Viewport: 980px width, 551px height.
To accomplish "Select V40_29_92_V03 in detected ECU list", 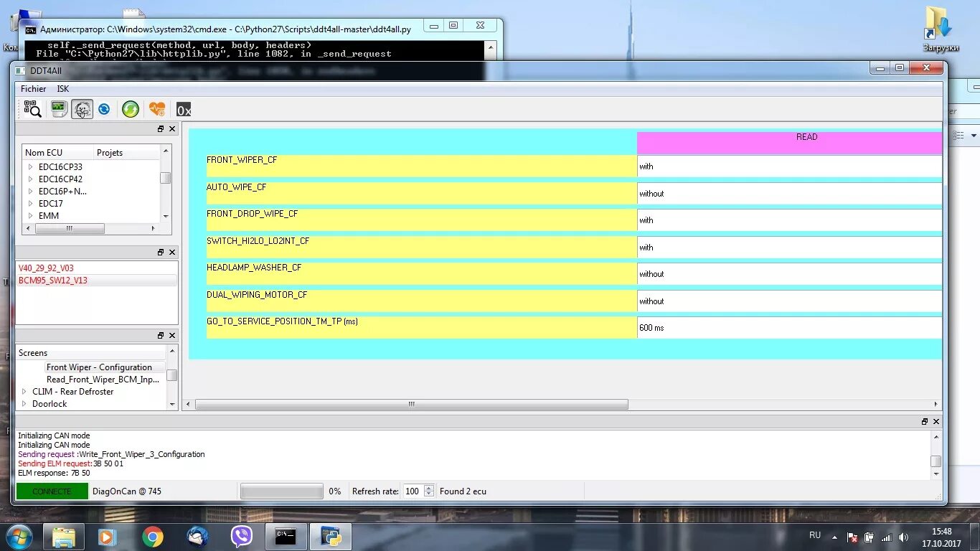I will [x=46, y=268].
